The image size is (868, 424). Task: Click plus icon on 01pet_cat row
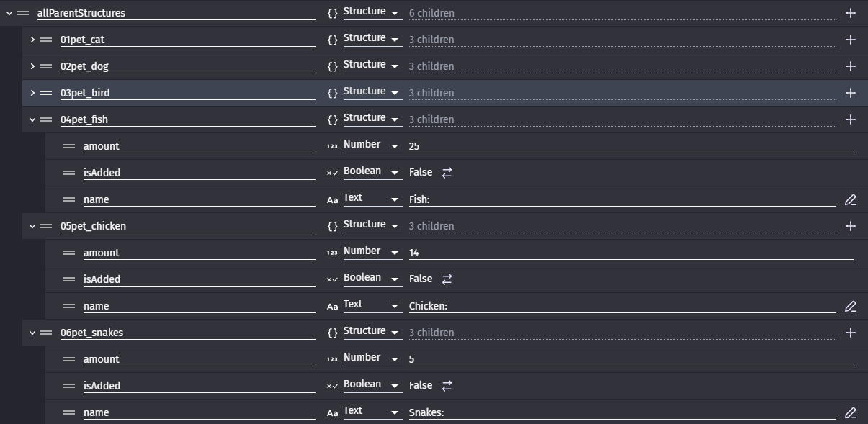(x=850, y=40)
